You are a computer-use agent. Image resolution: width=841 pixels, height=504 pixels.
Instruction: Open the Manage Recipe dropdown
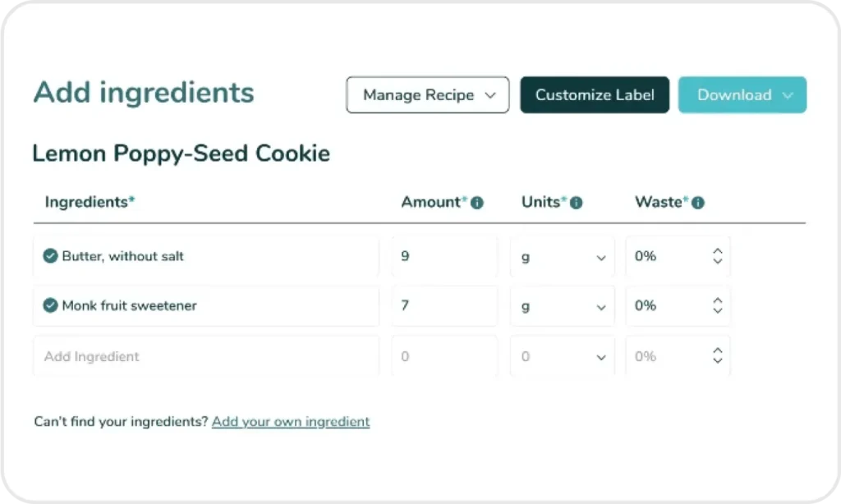(428, 95)
